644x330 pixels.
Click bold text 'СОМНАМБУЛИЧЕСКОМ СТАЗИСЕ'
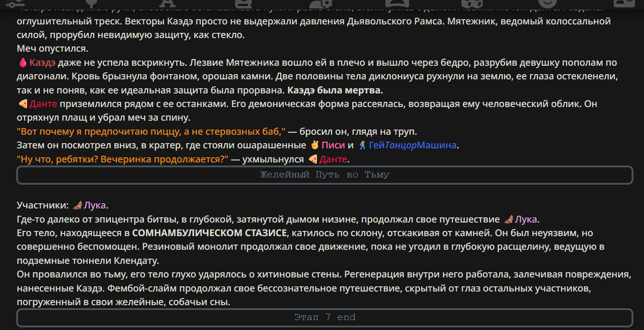click(209, 233)
